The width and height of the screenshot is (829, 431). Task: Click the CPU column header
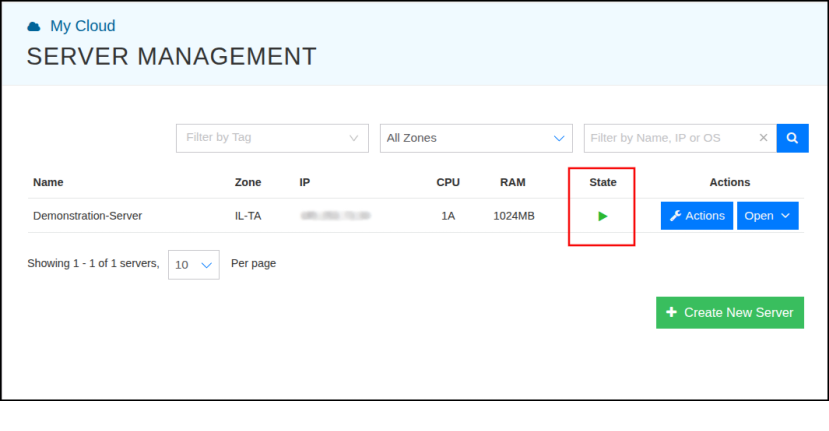[448, 182]
